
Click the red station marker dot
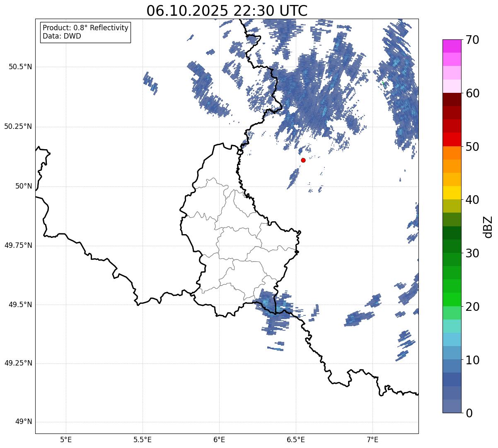(303, 160)
